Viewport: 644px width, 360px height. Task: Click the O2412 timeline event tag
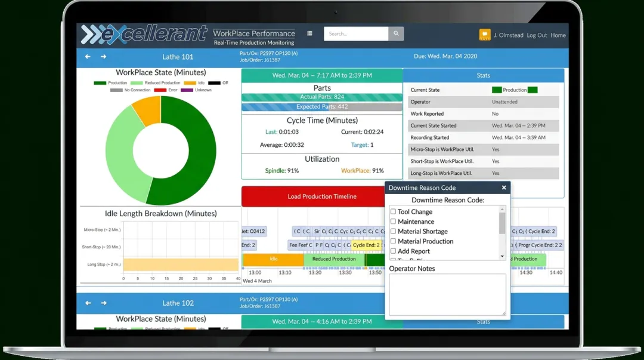click(254, 231)
